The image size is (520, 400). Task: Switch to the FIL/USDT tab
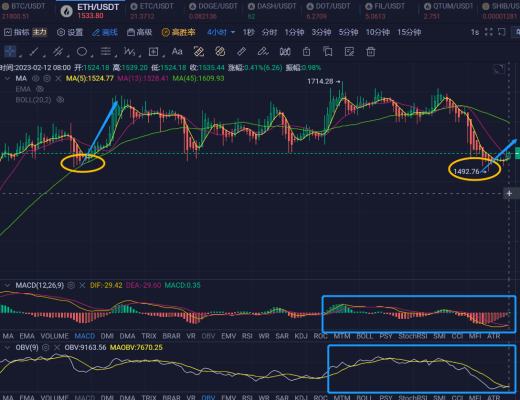pyautogui.click(x=385, y=11)
